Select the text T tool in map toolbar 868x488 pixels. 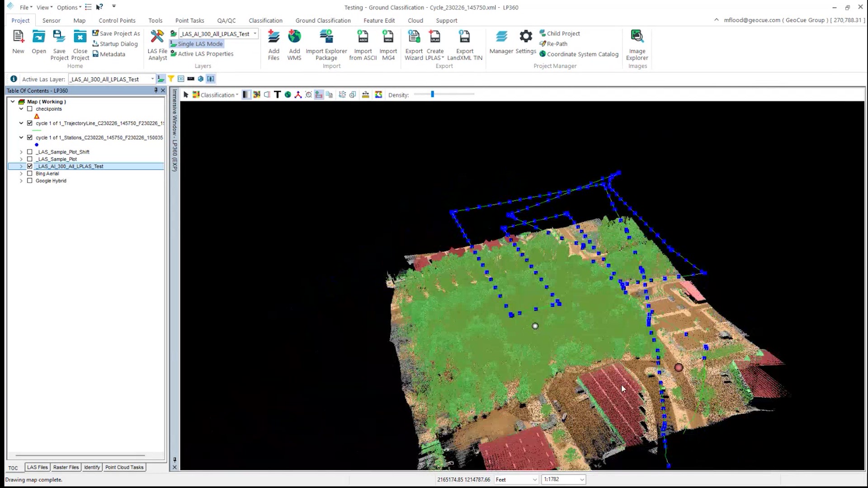277,94
